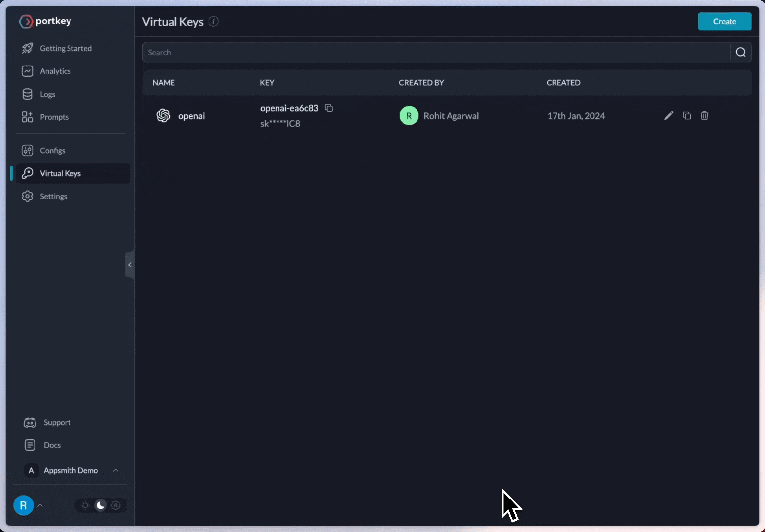Click the OpenAI logo in the table row
765x532 pixels.
pyautogui.click(x=163, y=116)
